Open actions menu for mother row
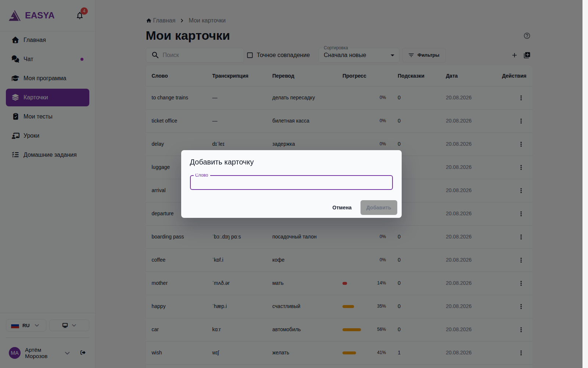 pyautogui.click(x=521, y=283)
